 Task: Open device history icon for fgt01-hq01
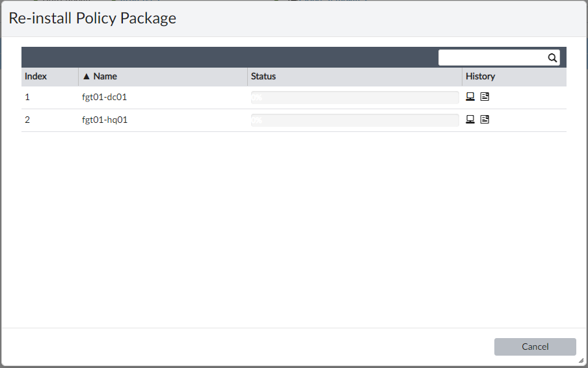click(470, 120)
